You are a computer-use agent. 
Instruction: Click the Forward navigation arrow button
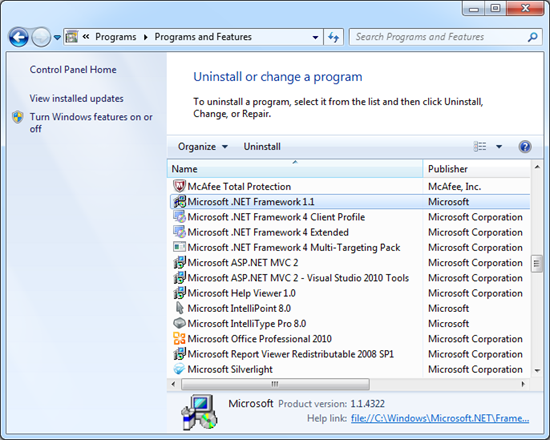[41, 37]
